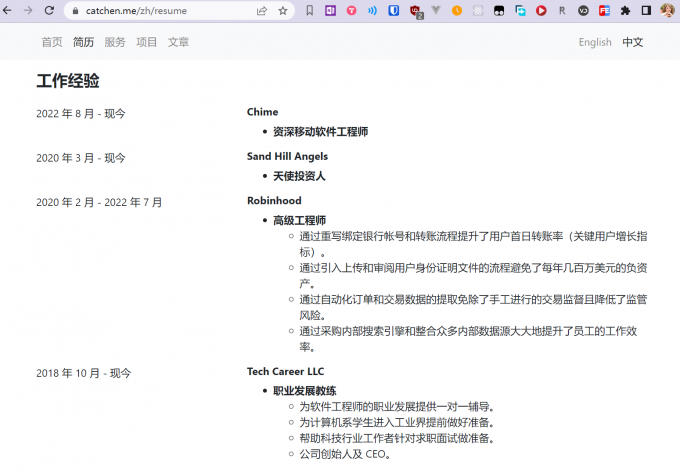Go to the 服务 services page
This screenshot has height=473, width=680.
pyautogui.click(x=115, y=42)
